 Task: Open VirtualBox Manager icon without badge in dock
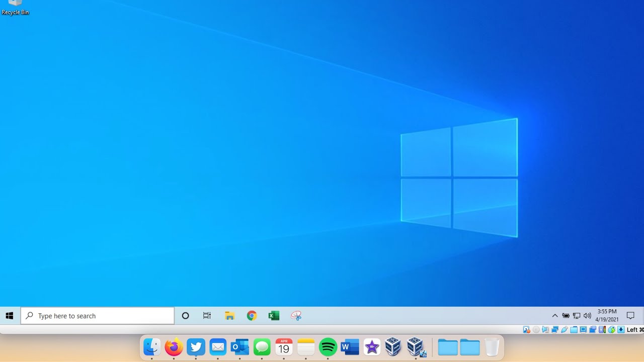(393, 347)
